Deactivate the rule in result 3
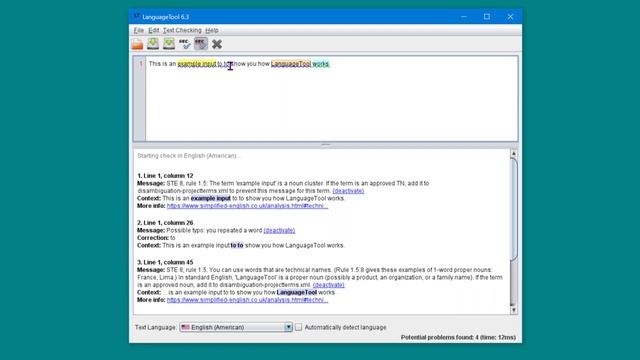 [329, 285]
